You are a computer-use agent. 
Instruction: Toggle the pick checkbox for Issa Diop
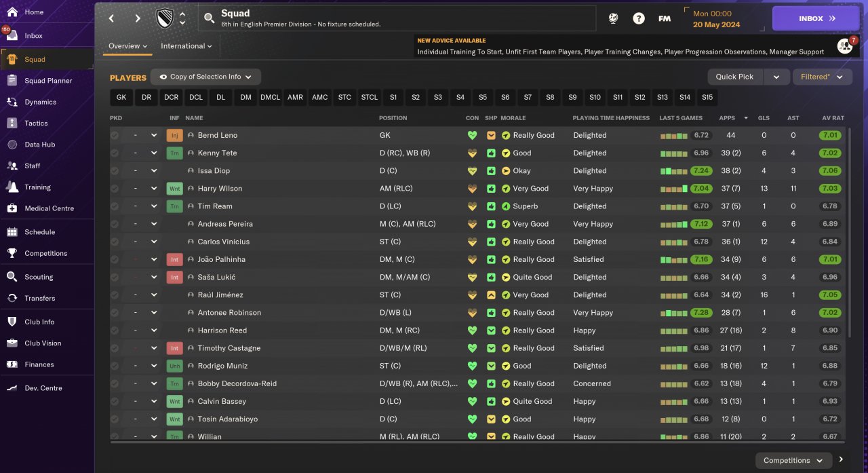click(x=115, y=171)
